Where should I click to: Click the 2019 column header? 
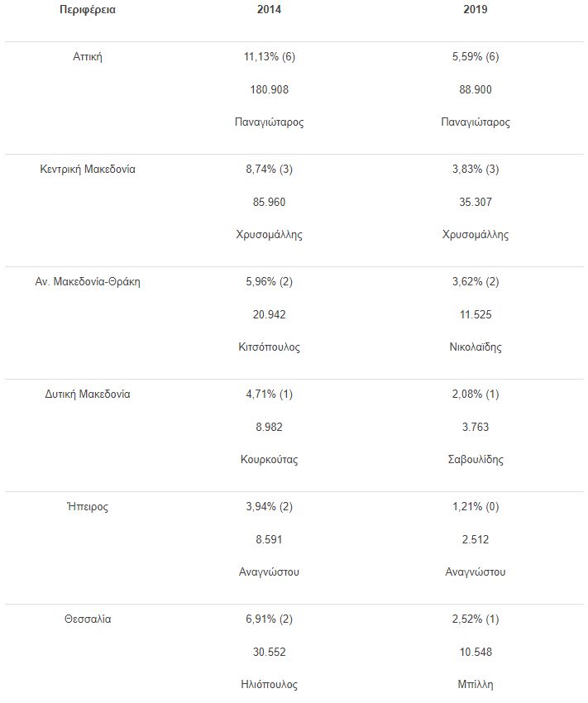(x=476, y=10)
